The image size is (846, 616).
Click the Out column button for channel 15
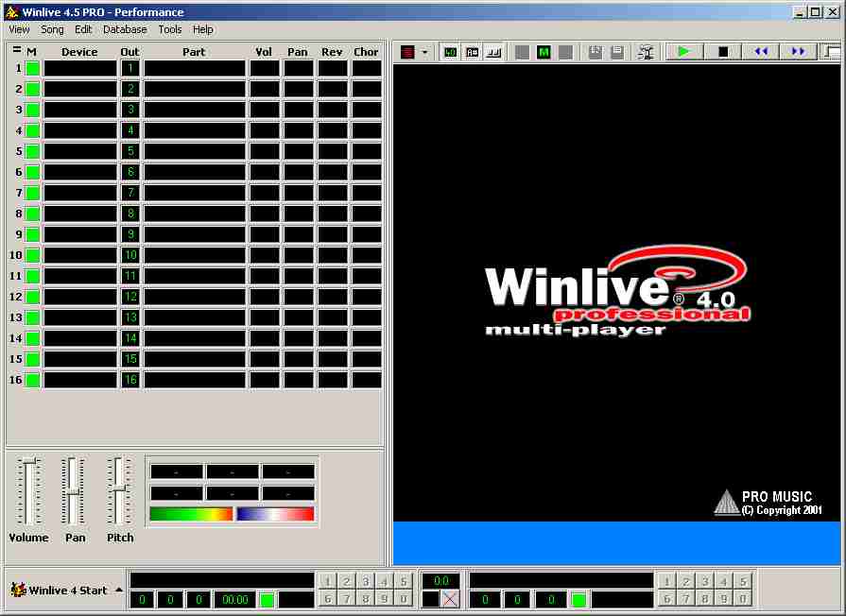130,359
